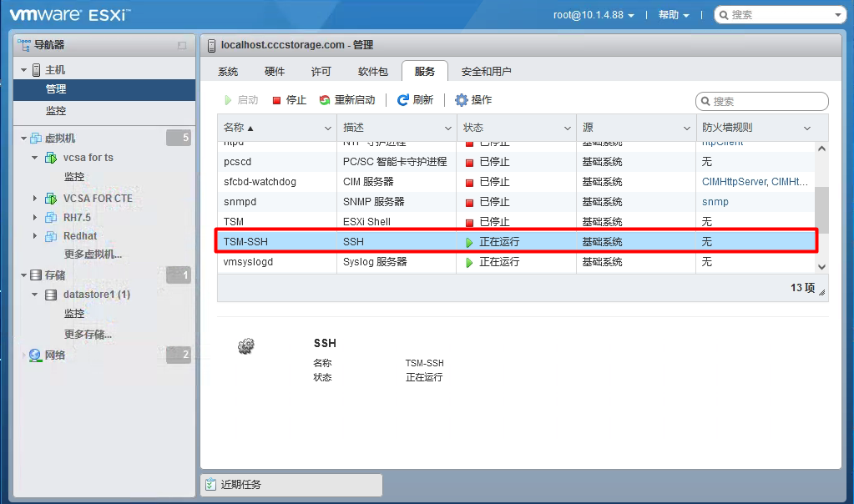Click the networking count badge 2
This screenshot has width=854, height=504.
[x=179, y=355]
